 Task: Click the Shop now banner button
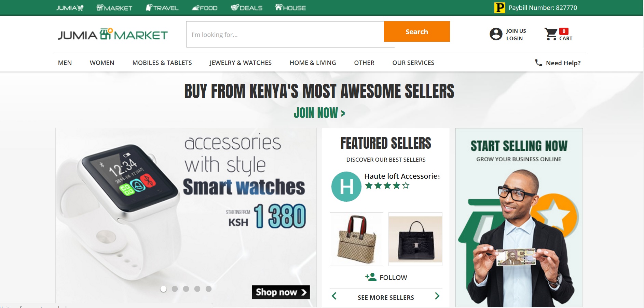[281, 292]
